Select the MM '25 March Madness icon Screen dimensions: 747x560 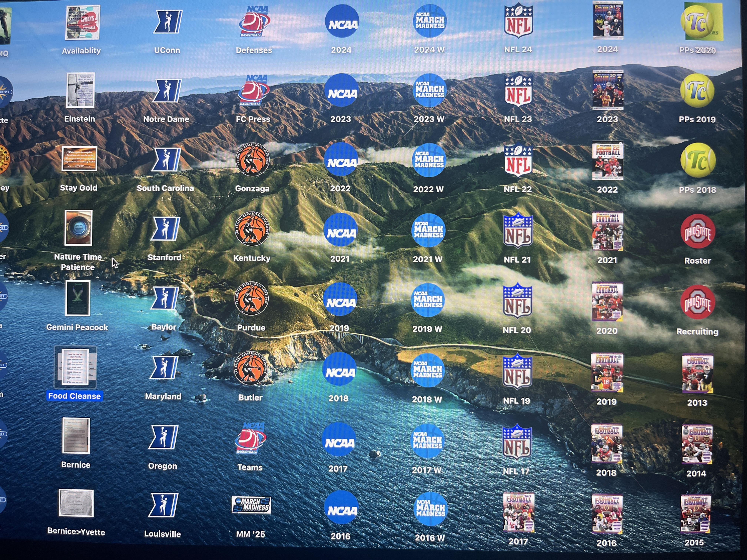(251, 505)
